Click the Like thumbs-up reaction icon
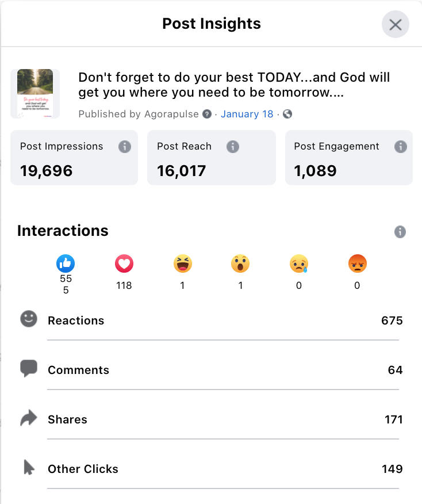Image resolution: width=422 pixels, height=504 pixels. (66, 264)
